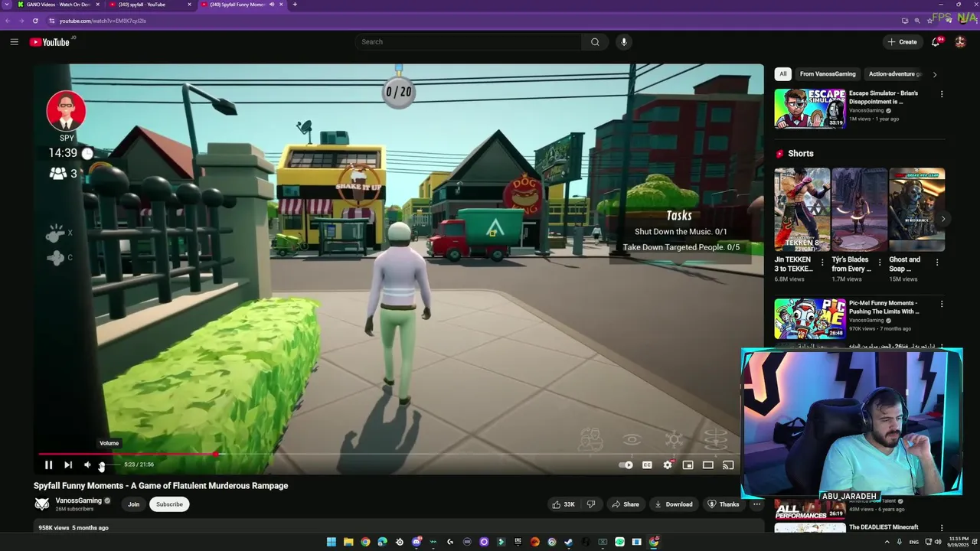The height and width of the screenshot is (551, 980).
Task: Open options for Escape Simulator video
Action: (x=942, y=94)
